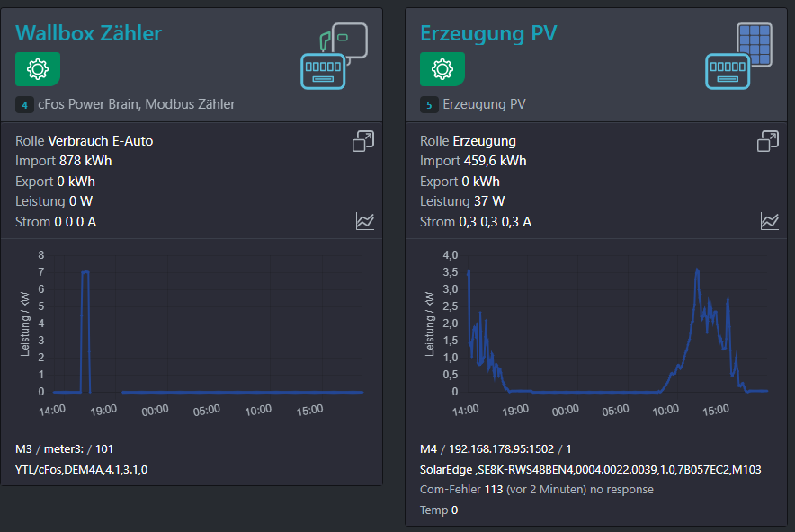Screen dimensions: 795x532
Task: Open Erzeugung PV in popup window
Action: pyautogui.click(x=768, y=141)
